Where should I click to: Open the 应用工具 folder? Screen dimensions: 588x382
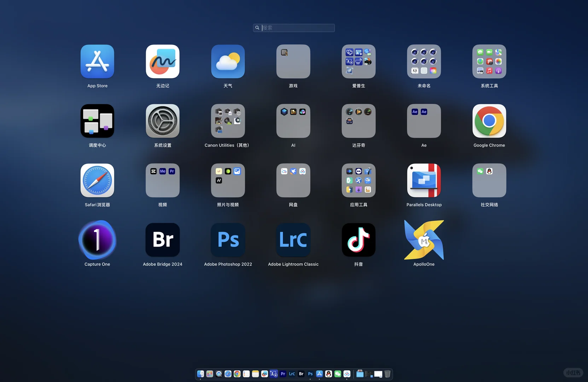359,180
